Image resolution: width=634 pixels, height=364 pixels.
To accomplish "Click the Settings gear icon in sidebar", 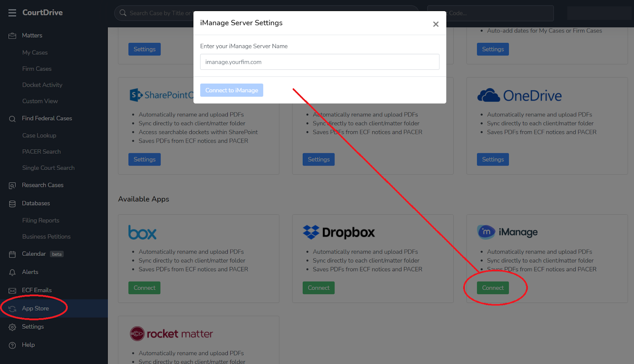I will point(12,327).
